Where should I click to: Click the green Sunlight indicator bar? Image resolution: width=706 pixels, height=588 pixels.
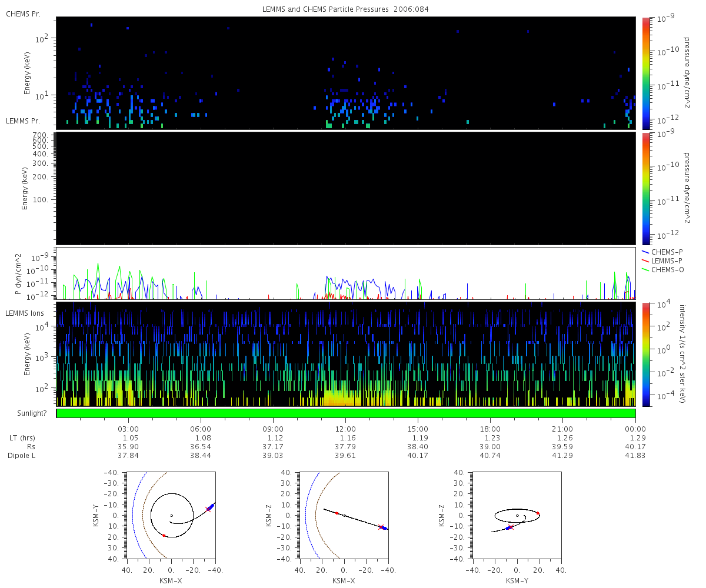click(x=346, y=413)
